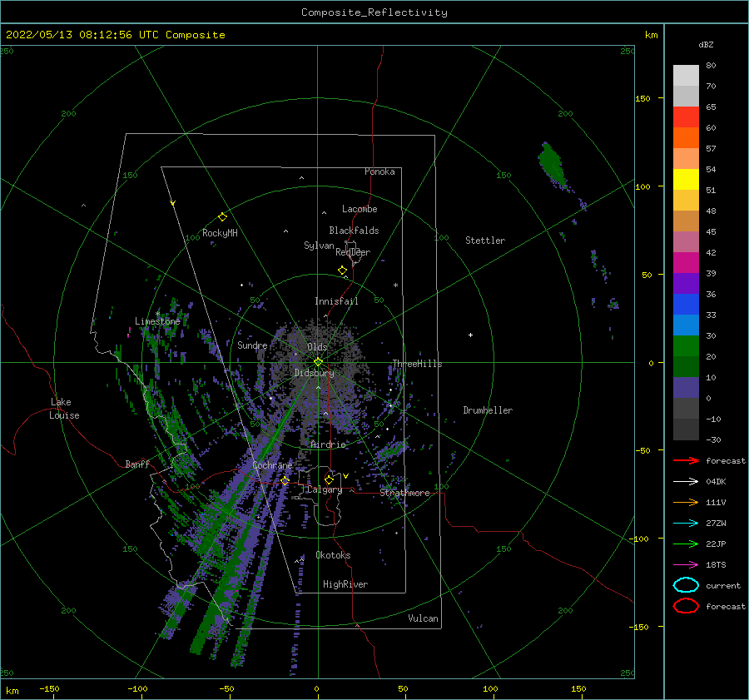Click the white 04DK arrow icon
The width and height of the screenshot is (749, 700).
(x=686, y=481)
